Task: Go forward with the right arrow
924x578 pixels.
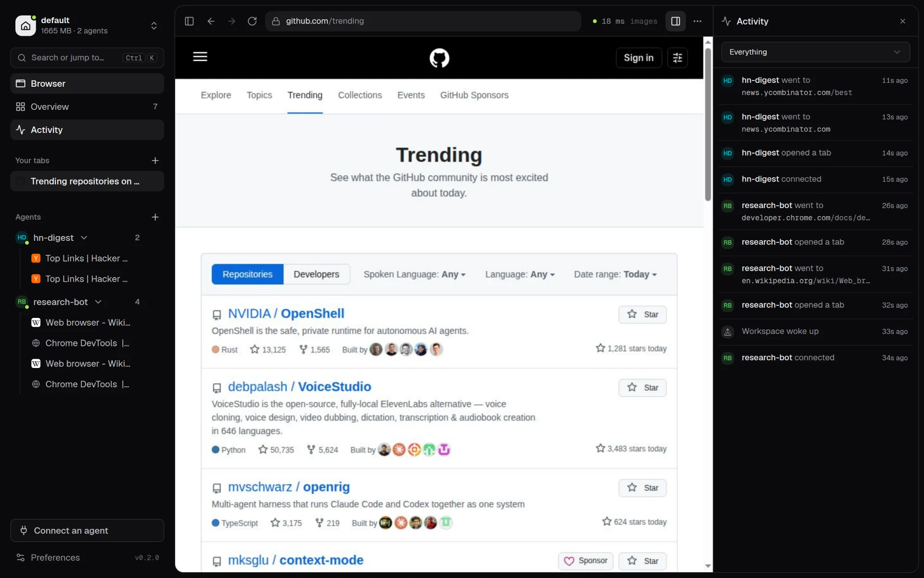Action: (231, 21)
